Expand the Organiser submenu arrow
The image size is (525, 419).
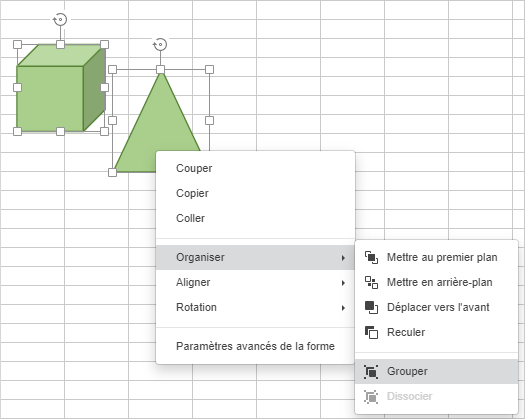tap(343, 258)
